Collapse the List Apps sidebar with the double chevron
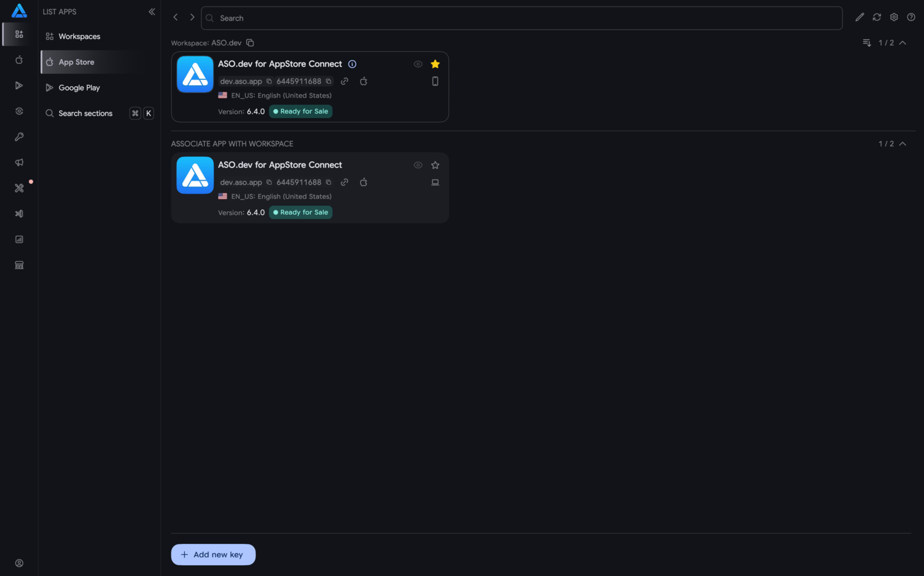This screenshot has width=924, height=576. click(x=152, y=12)
